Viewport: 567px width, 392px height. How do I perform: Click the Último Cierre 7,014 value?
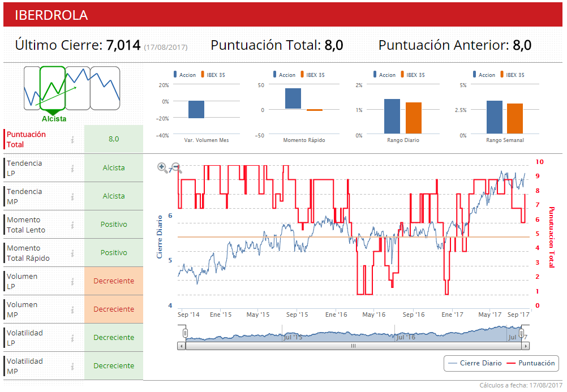(x=123, y=45)
